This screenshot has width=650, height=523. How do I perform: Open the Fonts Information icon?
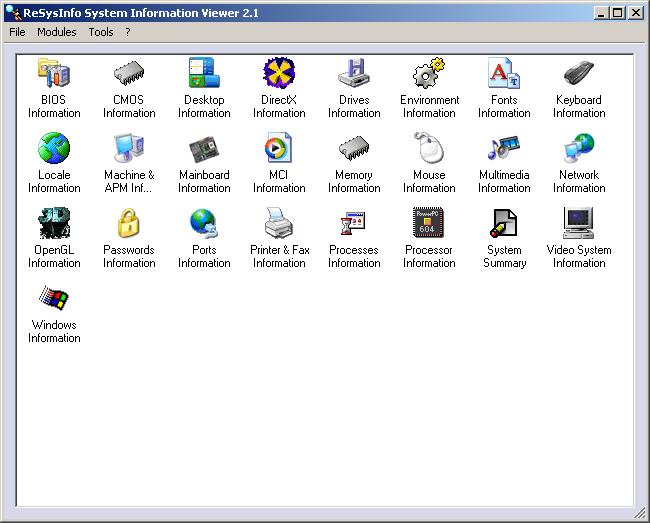504,73
